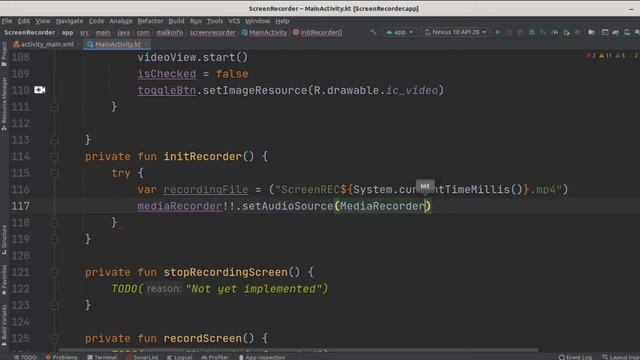
Task: Open the Analyze menu
Action: (x=121, y=21)
